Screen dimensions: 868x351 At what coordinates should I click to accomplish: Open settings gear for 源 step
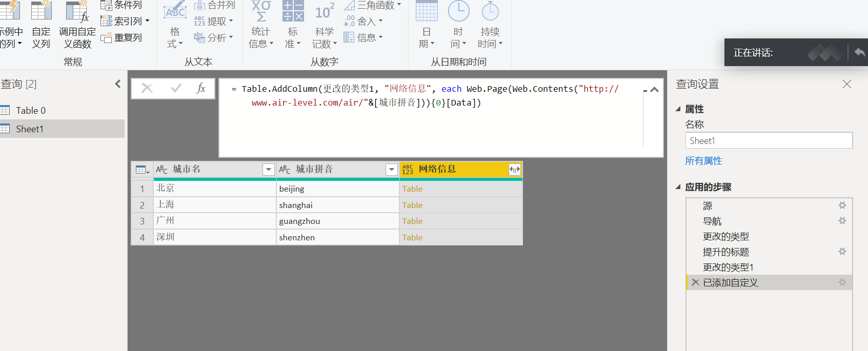coord(842,205)
